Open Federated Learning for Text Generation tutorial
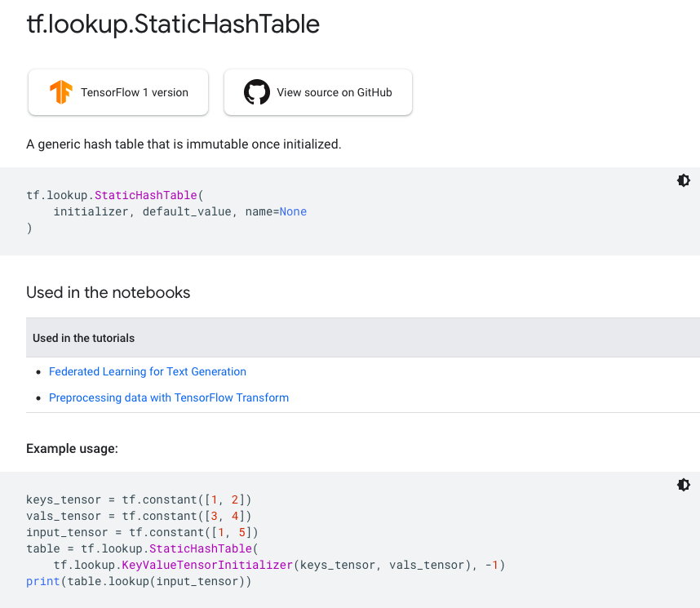This screenshot has height=608, width=700. click(148, 371)
